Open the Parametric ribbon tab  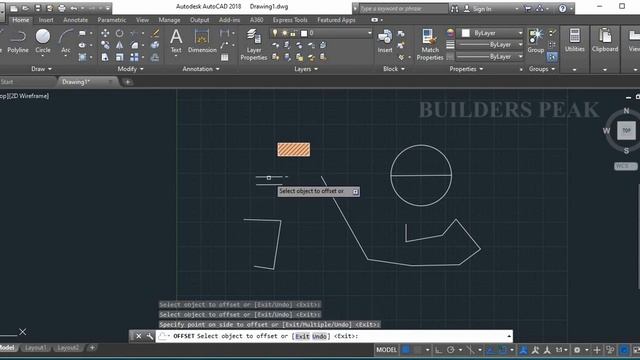111,20
